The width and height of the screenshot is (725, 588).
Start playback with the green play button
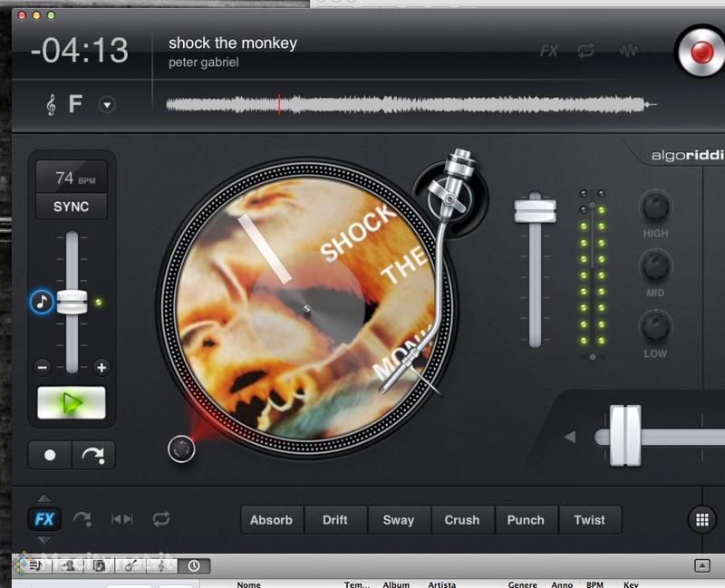point(72,403)
